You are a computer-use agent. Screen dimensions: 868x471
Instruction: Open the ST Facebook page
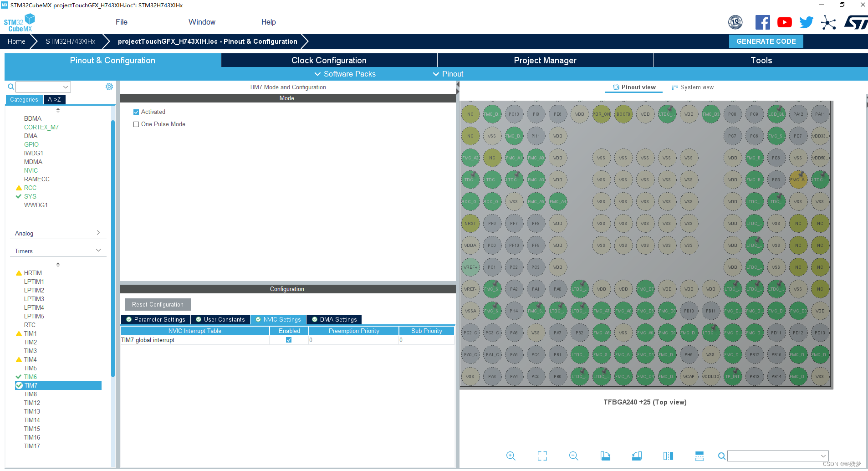click(x=762, y=22)
